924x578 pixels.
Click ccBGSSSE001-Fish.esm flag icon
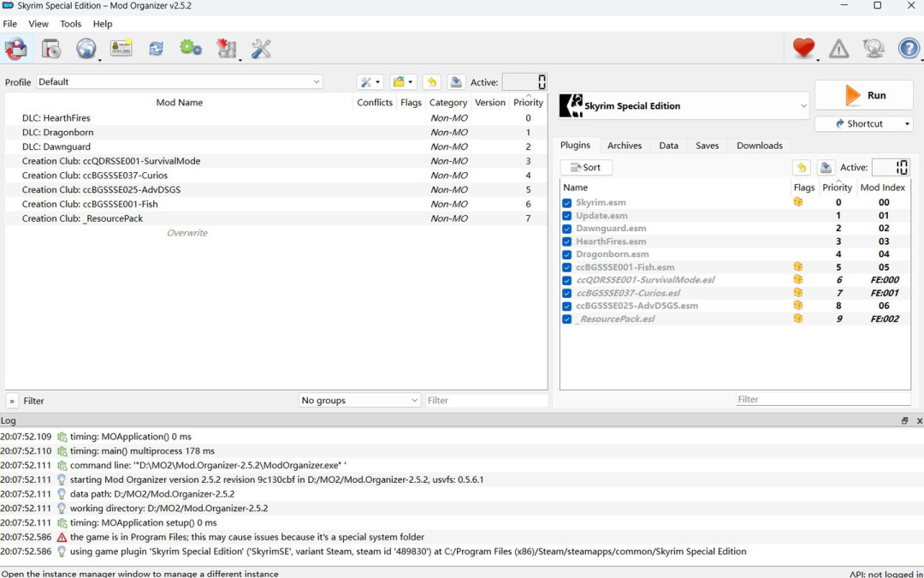tap(798, 266)
